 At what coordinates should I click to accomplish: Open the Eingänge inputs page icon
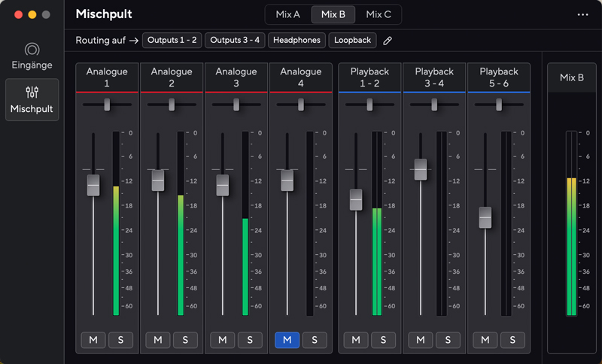tap(32, 50)
